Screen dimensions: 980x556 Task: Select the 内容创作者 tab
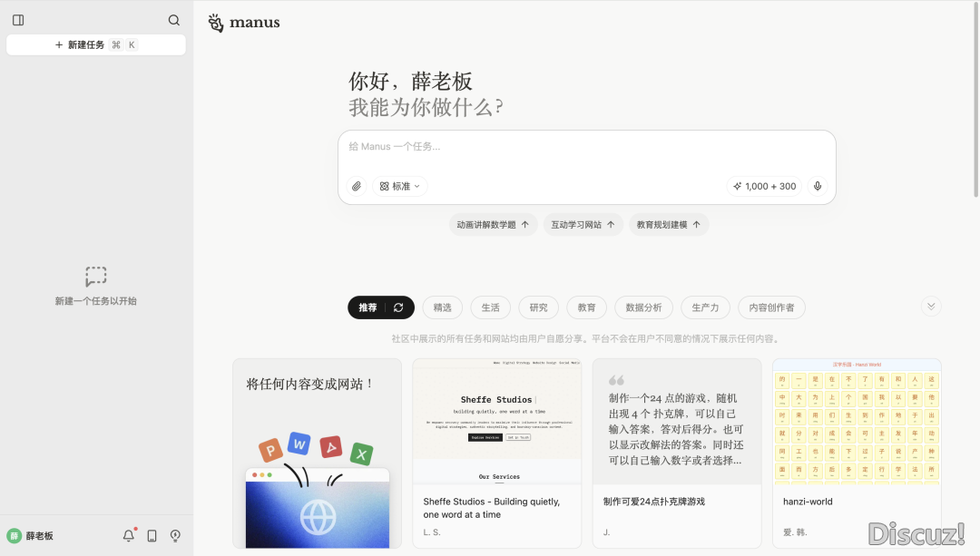coord(770,307)
